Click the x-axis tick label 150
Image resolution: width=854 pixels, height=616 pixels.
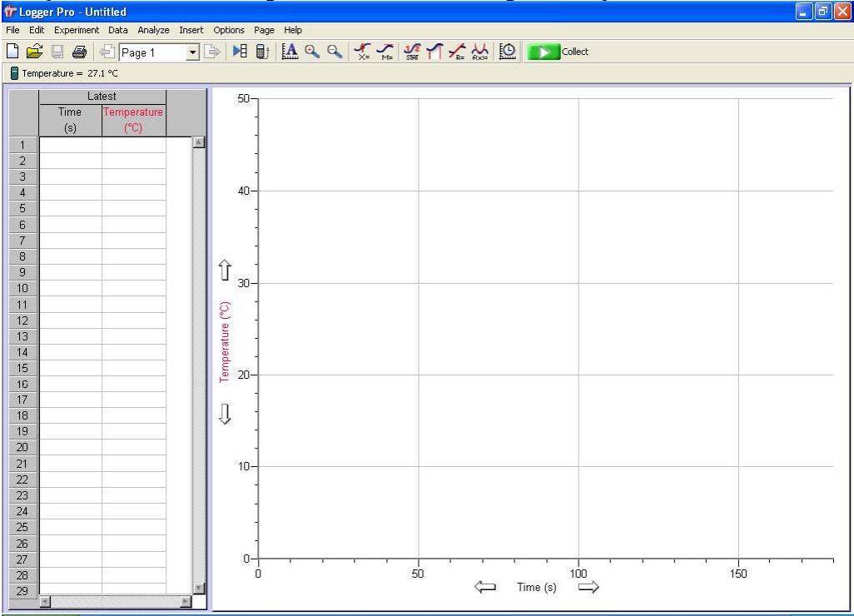click(738, 573)
